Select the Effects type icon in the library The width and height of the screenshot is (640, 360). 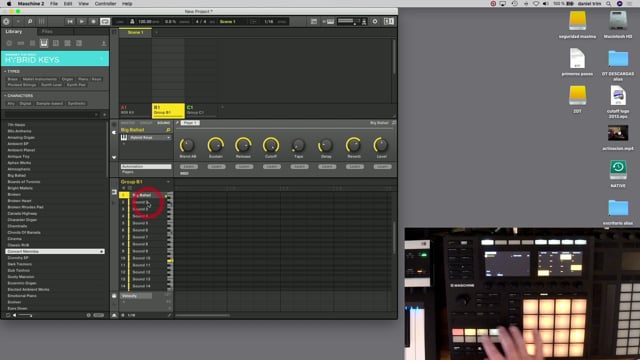tap(56, 43)
